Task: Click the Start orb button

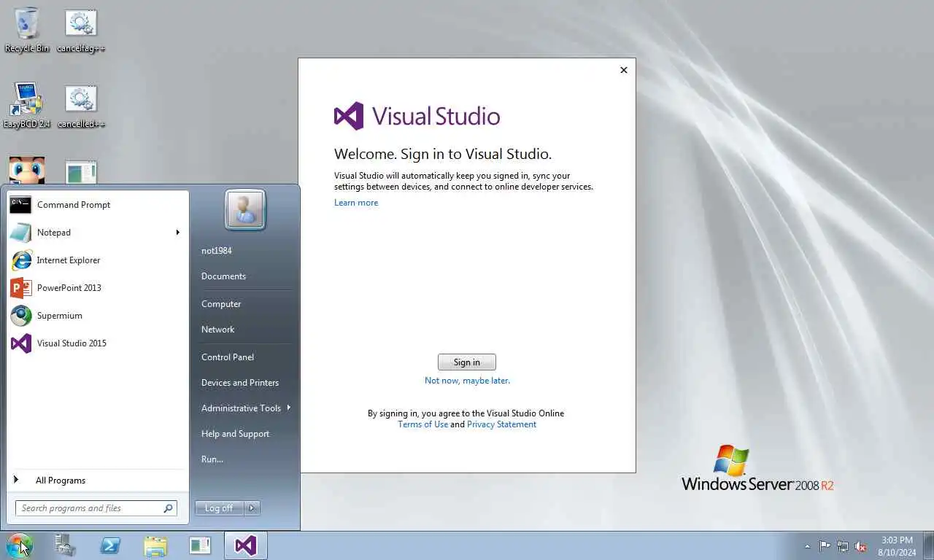Action: 20,545
